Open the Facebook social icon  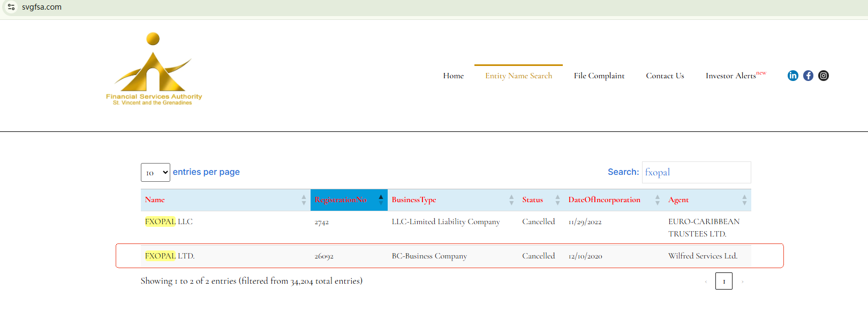pyautogui.click(x=808, y=76)
